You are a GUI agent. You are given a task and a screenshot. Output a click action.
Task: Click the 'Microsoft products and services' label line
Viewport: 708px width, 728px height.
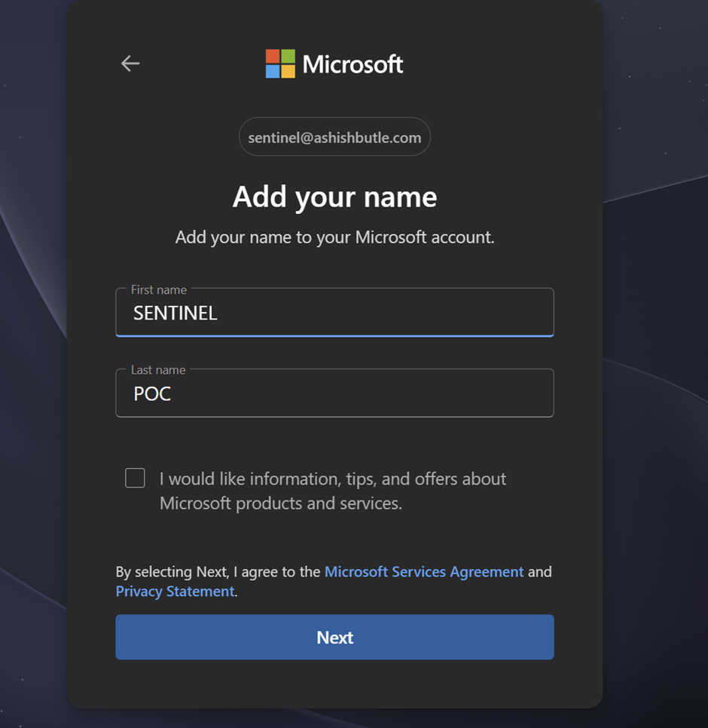click(280, 503)
